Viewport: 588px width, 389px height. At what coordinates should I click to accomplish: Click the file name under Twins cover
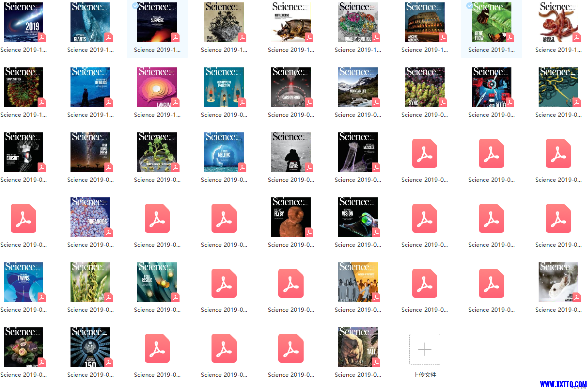pos(24,310)
